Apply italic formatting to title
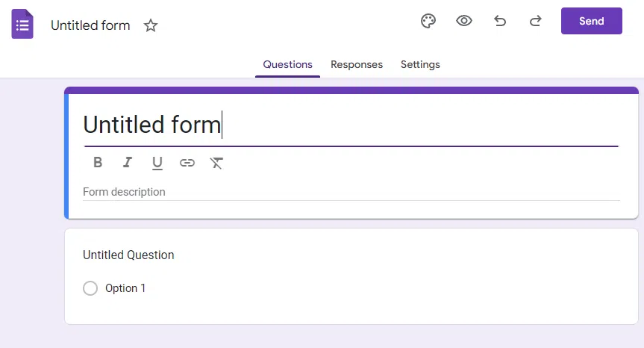 click(x=128, y=162)
